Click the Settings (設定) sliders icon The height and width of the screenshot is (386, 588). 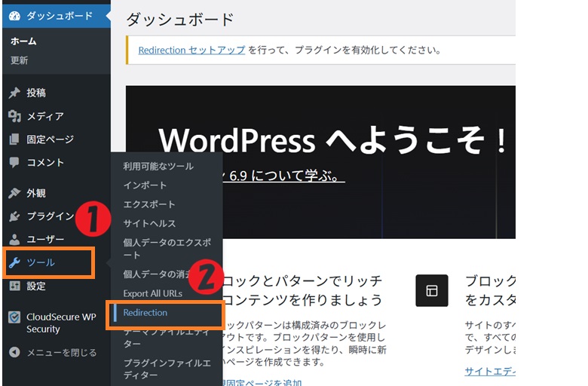(14, 286)
